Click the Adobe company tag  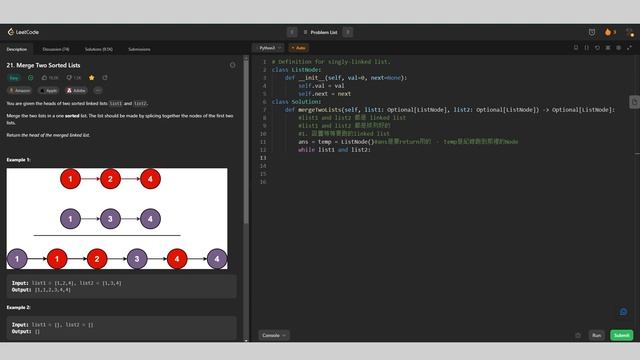[76, 90]
